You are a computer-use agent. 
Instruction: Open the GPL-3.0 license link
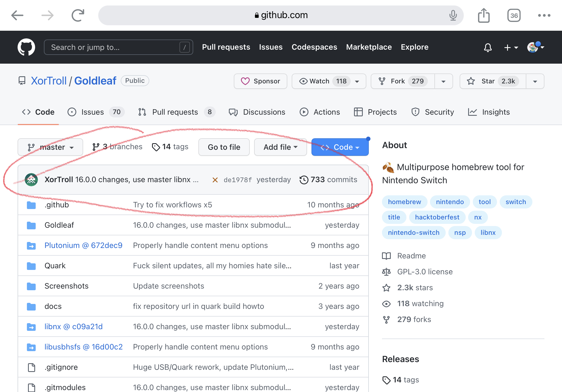tap(417, 272)
